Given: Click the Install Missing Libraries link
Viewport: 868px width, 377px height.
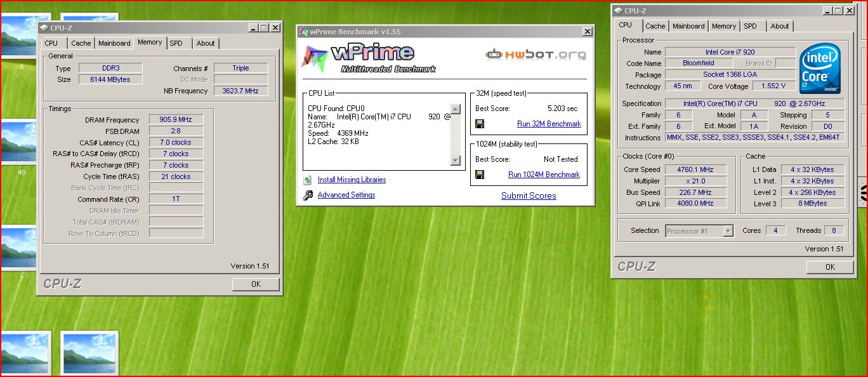Looking at the screenshot, I should [352, 180].
